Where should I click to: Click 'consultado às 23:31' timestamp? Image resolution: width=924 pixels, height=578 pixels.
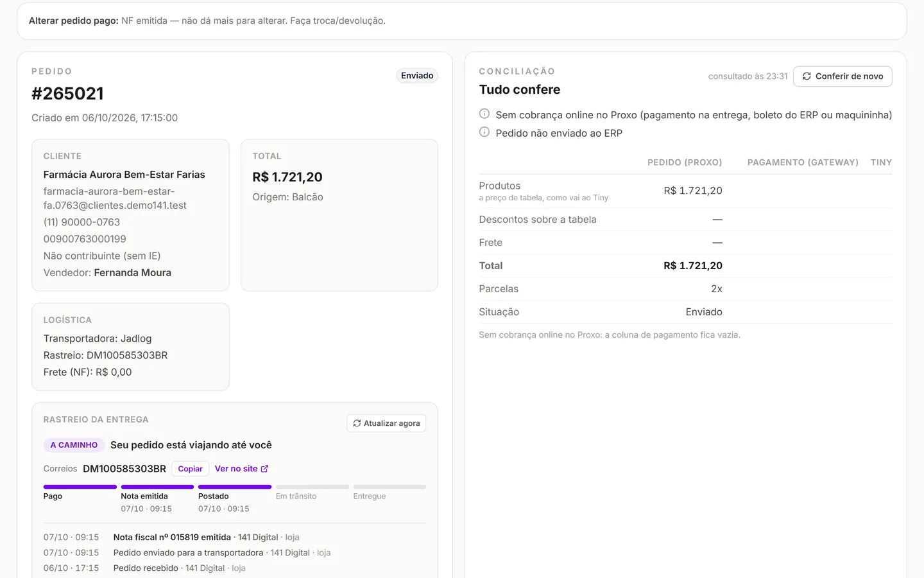click(x=748, y=76)
